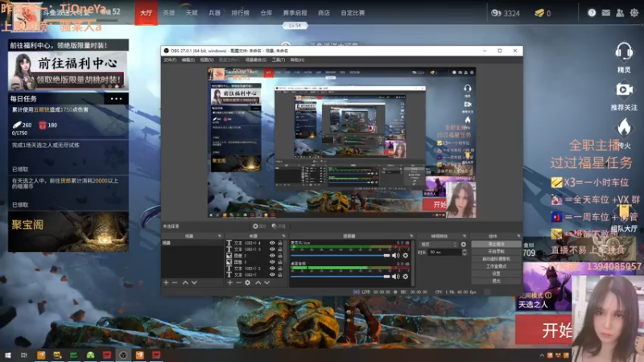The width and height of the screenshot is (644, 362).
Task: Click the headset 精灵 icon on the game sidebar
Action: tap(624, 52)
